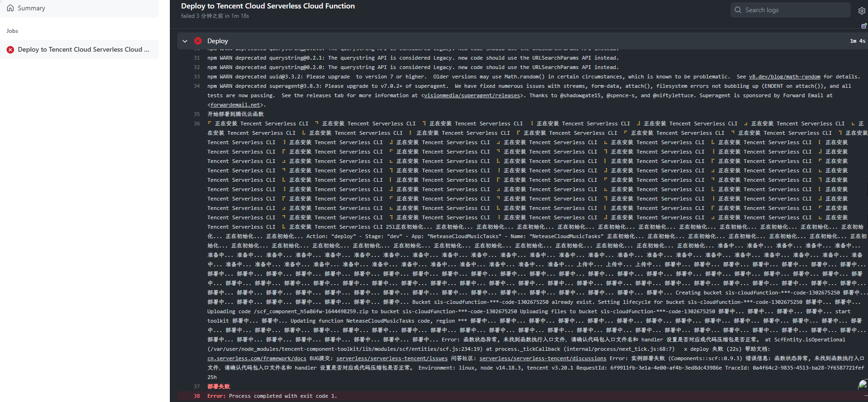Viewport: 868px width, 402px height.
Task: Click the red 部署失败 log text
Action: coord(219,387)
